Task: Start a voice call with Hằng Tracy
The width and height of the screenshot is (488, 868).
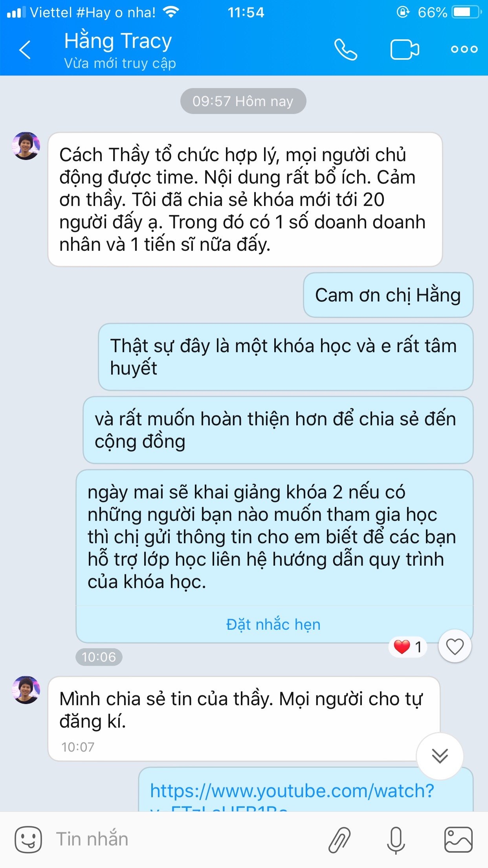Action: [x=346, y=50]
